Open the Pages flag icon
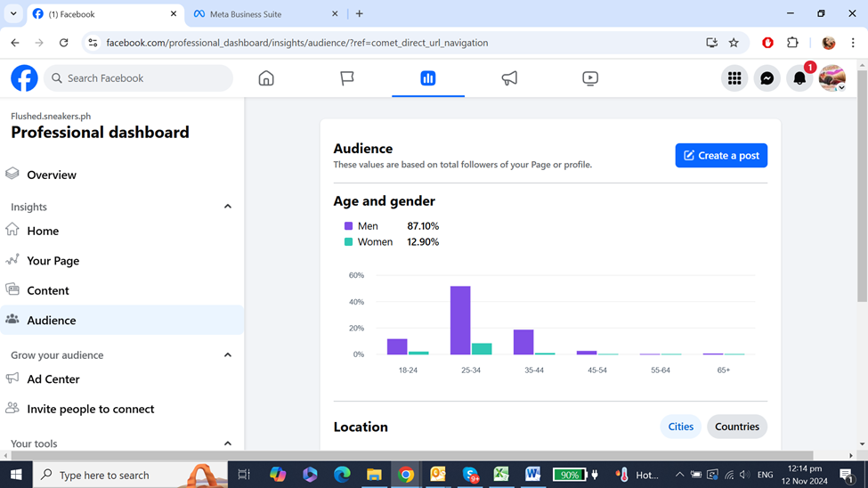868x488 pixels. pyautogui.click(x=347, y=78)
